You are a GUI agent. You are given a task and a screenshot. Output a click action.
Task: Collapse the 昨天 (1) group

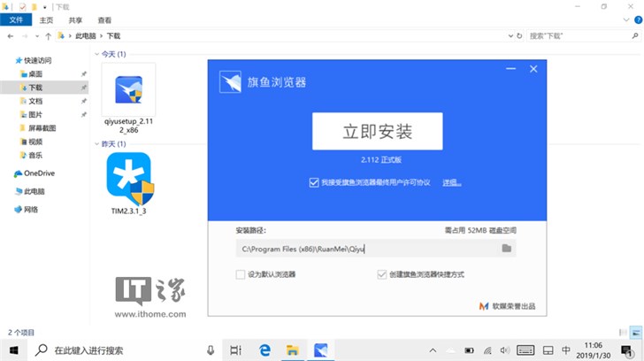97,144
